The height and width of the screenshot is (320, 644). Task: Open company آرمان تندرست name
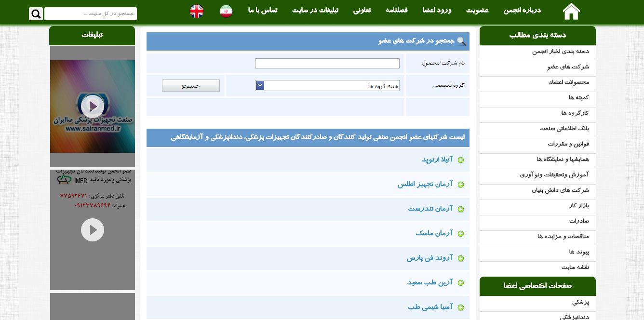pyautogui.click(x=430, y=209)
